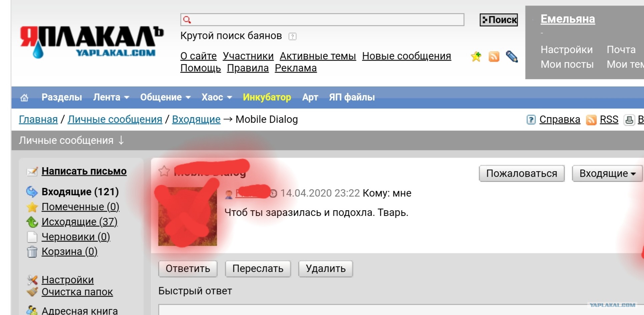This screenshot has width=644, height=315.
Task: Click the search input field
Action: pyautogui.click(x=322, y=20)
